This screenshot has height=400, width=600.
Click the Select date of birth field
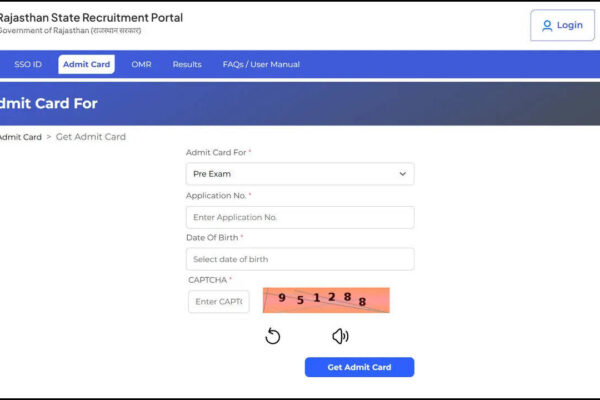[x=299, y=259]
